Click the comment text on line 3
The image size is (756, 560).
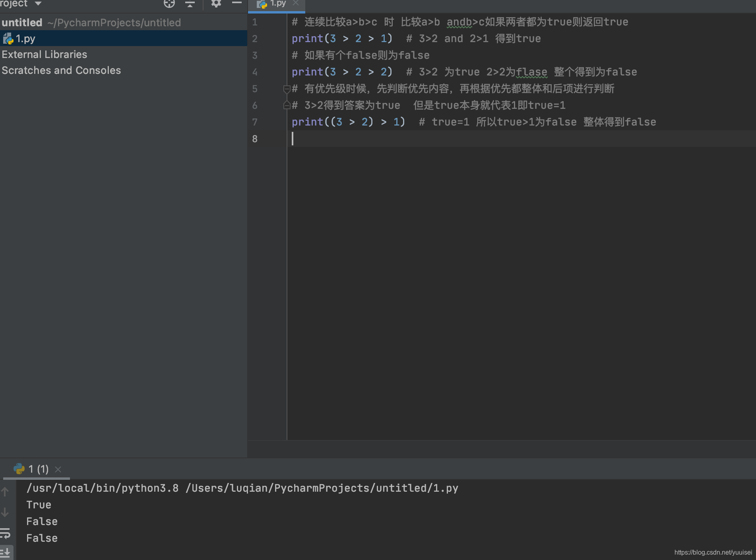[x=361, y=55]
